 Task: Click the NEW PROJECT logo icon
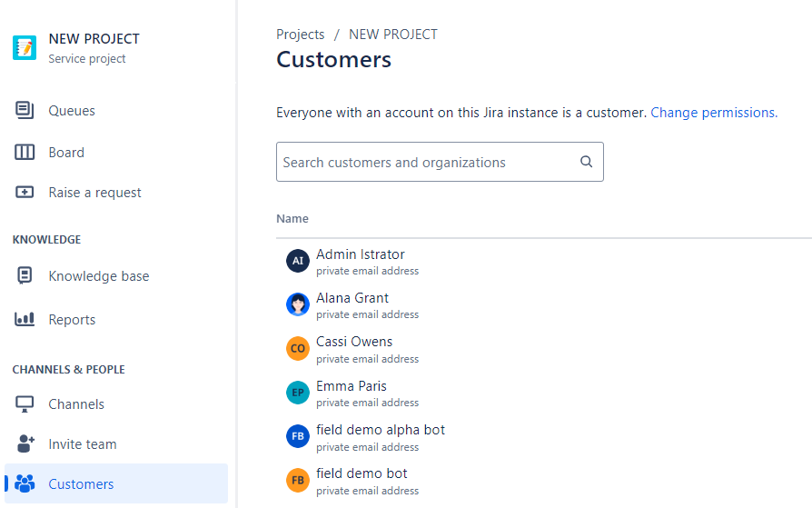25,47
